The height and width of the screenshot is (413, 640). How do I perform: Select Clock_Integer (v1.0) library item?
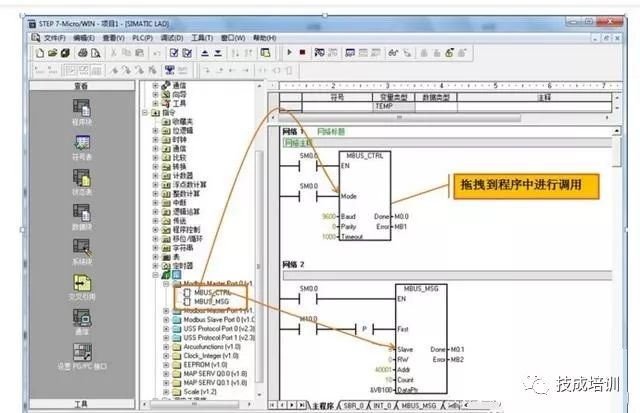(x=211, y=355)
